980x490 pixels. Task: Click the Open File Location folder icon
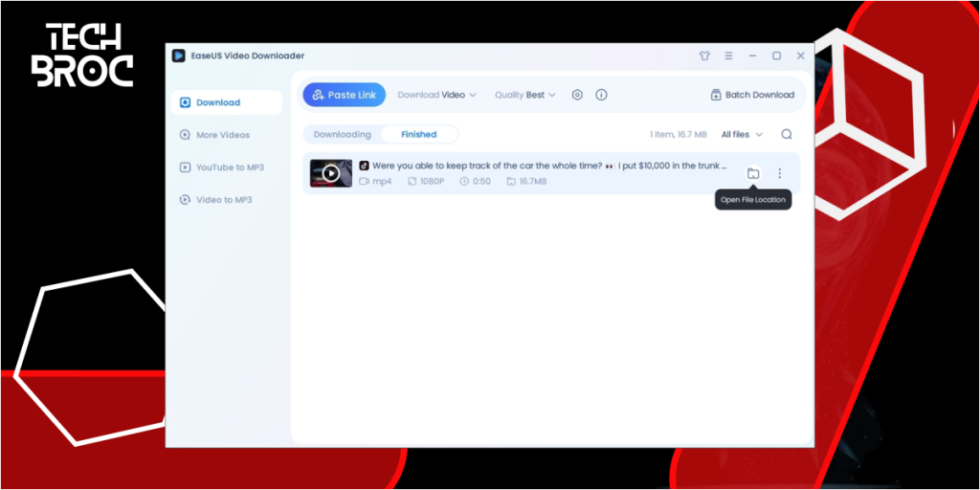(x=753, y=173)
